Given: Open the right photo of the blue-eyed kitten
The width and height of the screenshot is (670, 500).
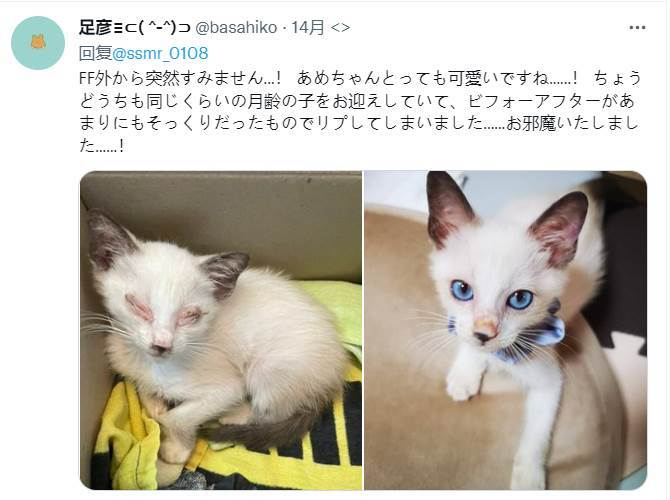Looking at the screenshot, I should (x=505, y=330).
